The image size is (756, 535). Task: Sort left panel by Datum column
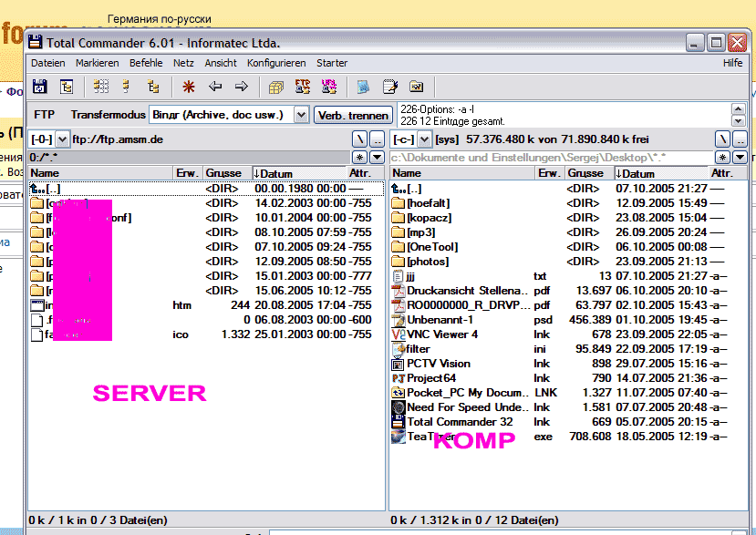click(x=298, y=173)
